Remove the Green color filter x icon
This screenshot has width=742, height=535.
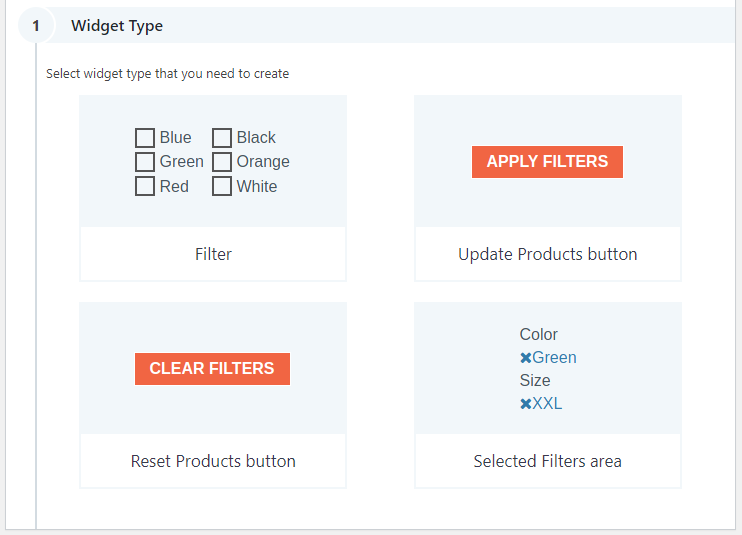pos(525,358)
